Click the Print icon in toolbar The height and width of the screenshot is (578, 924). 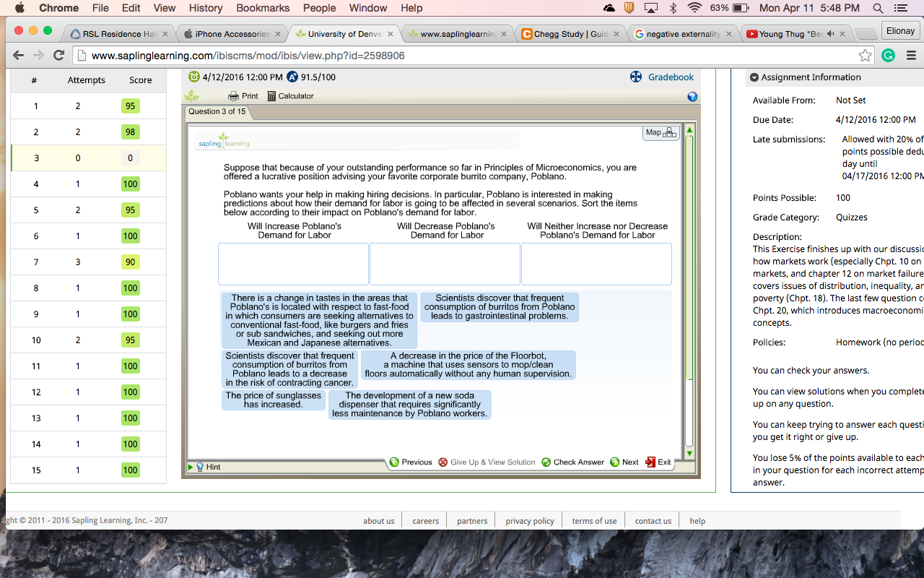pyautogui.click(x=234, y=96)
